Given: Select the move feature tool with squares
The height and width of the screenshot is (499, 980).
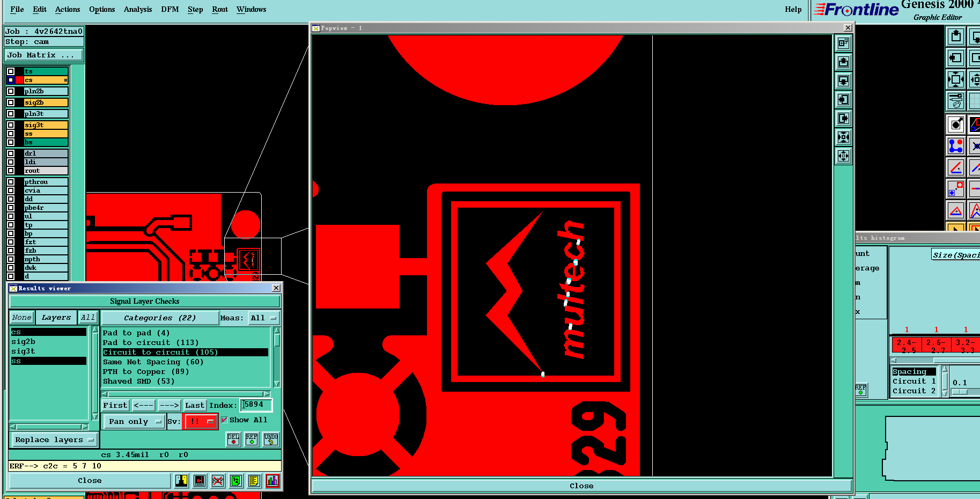Looking at the screenshot, I should 955,189.
